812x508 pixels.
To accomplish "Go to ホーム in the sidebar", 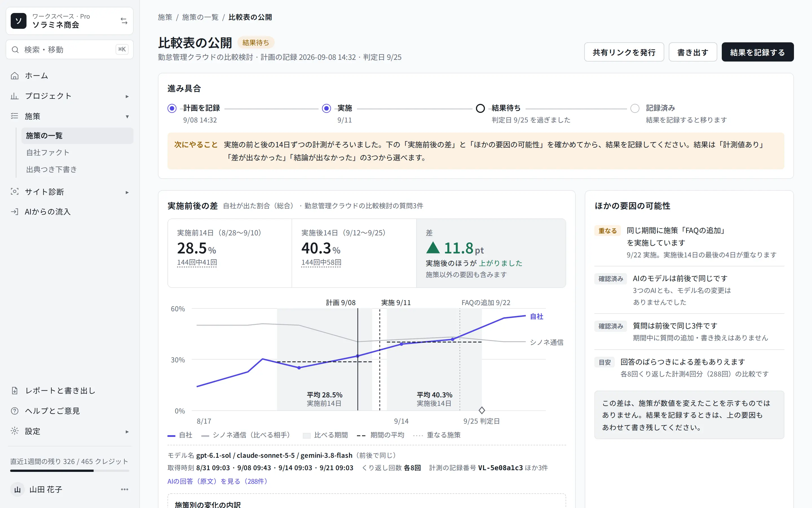I will coord(69,76).
